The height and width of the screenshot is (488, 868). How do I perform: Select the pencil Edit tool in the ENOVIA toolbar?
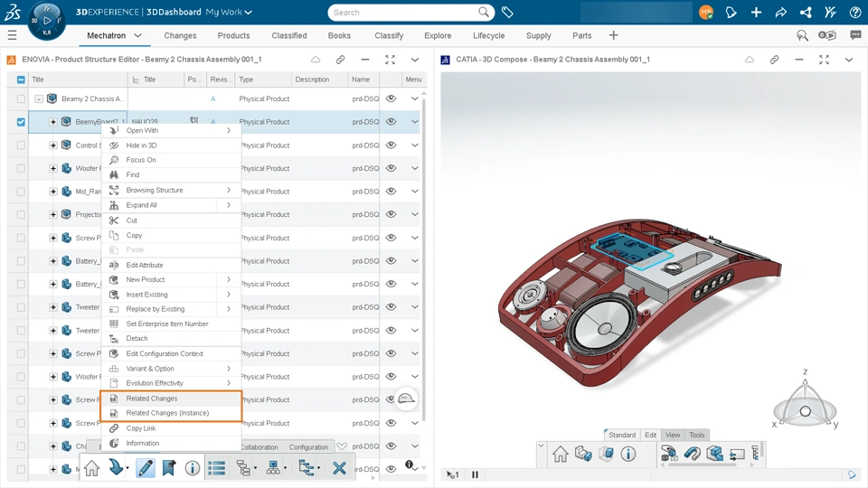click(145, 468)
